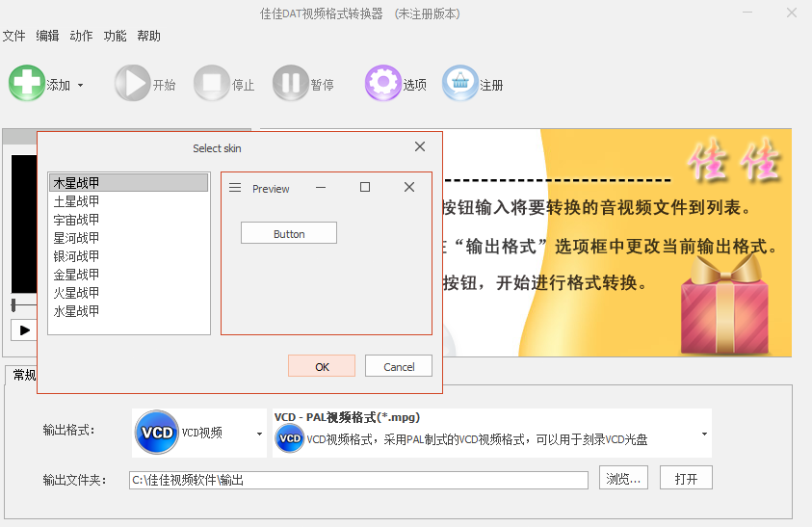Viewport: 812px width, 527px height.
Task: Click the Register (注册) basket icon
Action: point(460,83)
